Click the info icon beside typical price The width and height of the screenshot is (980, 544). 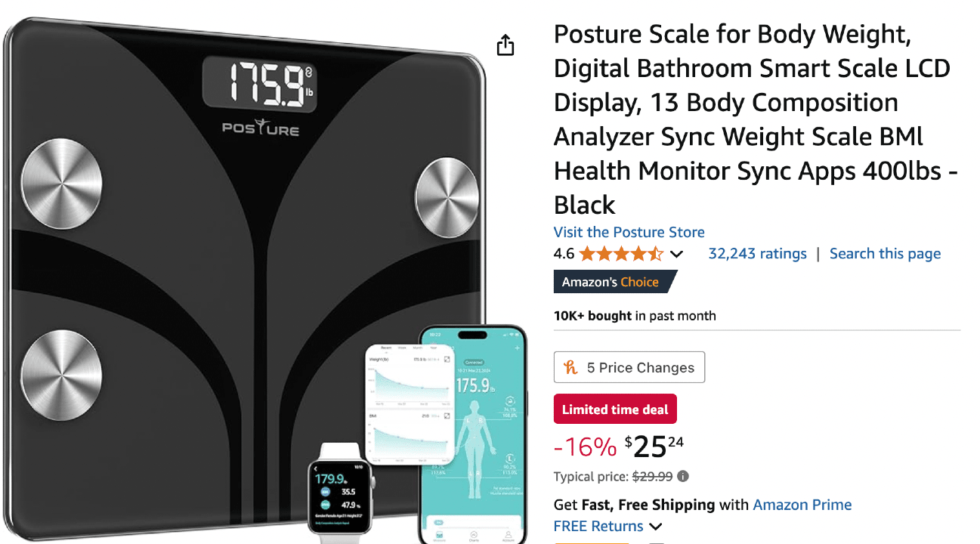tap(683, 477)
